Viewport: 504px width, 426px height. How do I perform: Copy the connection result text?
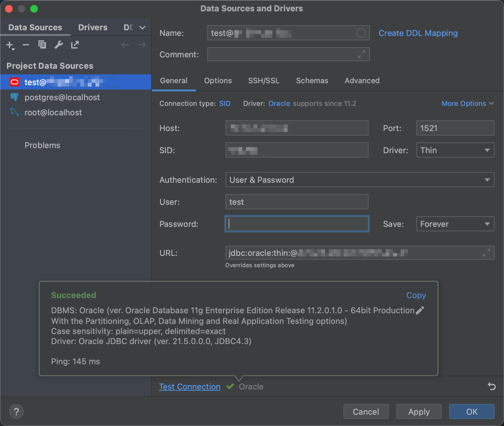(416, 295)
